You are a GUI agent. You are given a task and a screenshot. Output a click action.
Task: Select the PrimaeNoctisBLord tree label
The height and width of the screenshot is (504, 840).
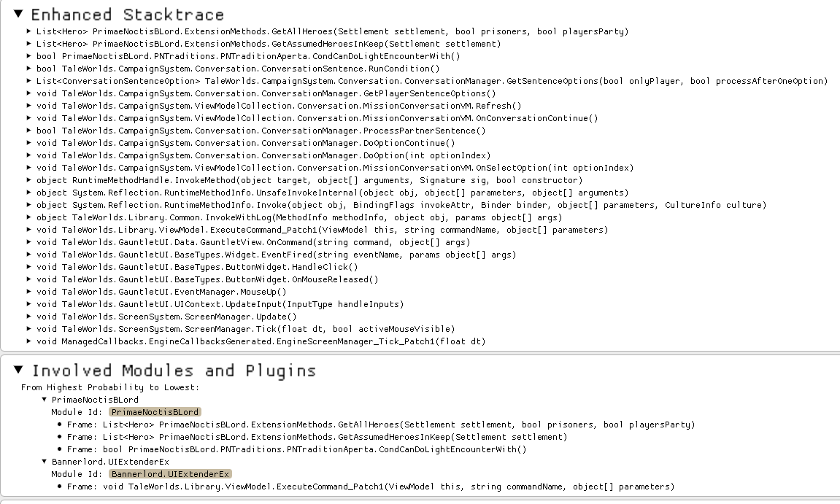tap(95, 400)
